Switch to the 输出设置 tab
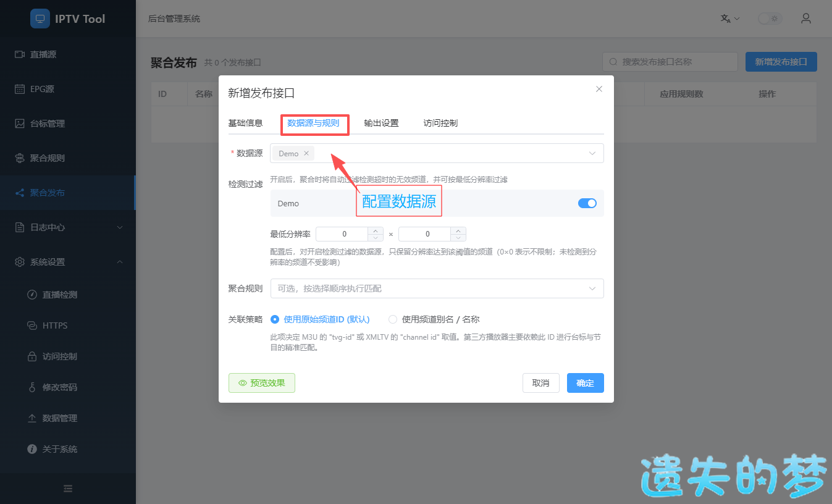Screen dimensions: 832x504 (381, 123)
